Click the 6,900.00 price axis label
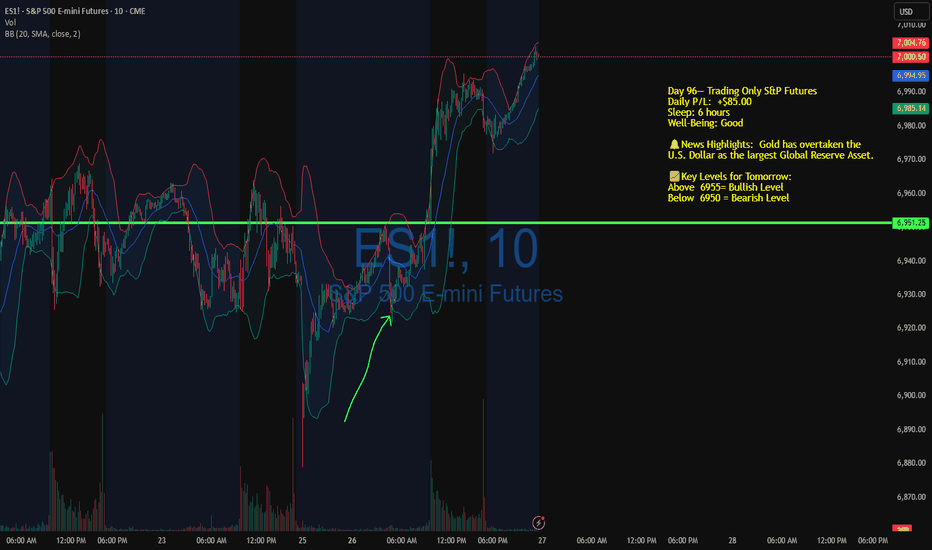 (911, 395)
